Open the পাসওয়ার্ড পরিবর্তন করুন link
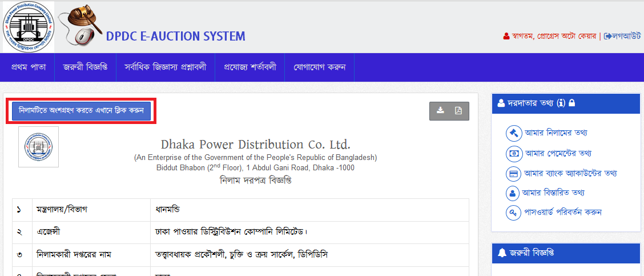The image size is (644, 276). [x=563, y=213]
